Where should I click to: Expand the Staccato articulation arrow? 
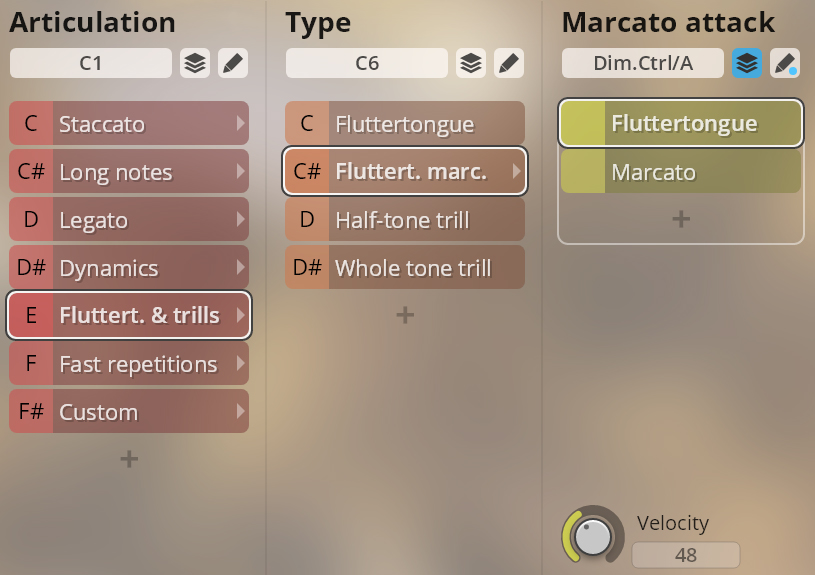(x=240, y=124)
